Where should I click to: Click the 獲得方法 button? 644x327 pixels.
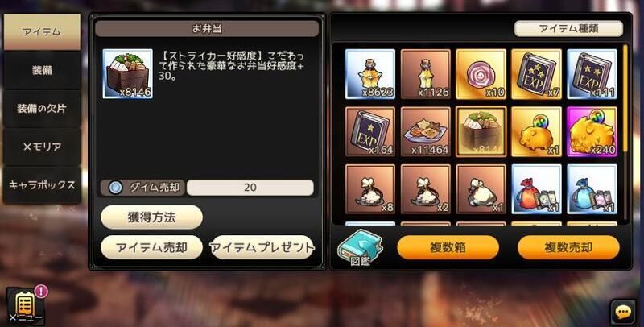pos(151,217)
